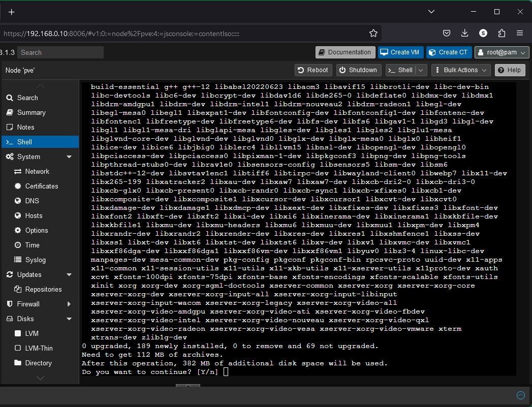Click the Certificates badge icon
The image size is (532, 407).
click(x=18, y=186)
